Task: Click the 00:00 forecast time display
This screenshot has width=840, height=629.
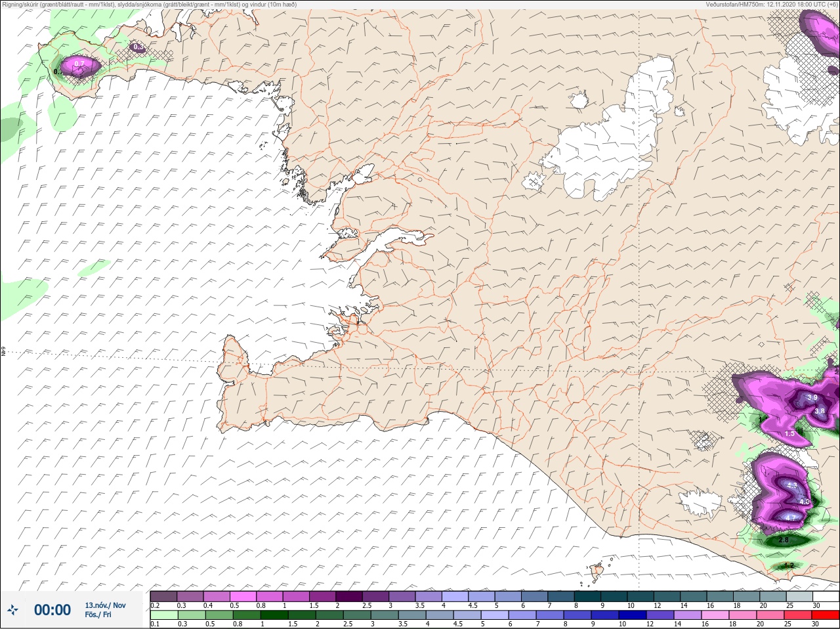Action: 52,610
